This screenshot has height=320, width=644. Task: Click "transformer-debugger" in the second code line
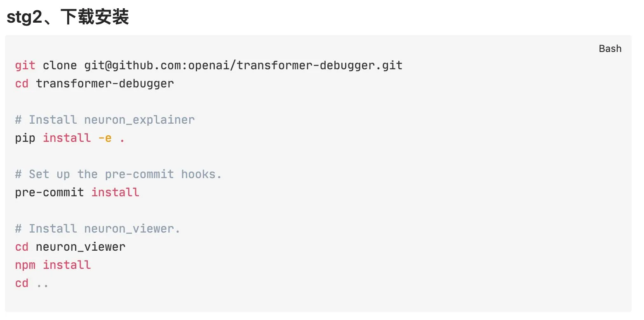[x=105, y=83]
